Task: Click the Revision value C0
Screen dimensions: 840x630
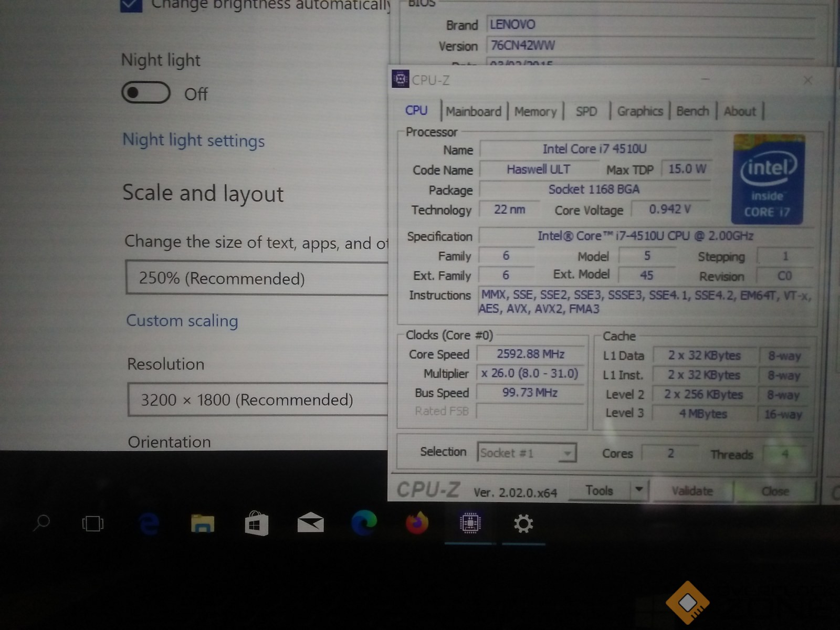Action: (x=785, y=276)
